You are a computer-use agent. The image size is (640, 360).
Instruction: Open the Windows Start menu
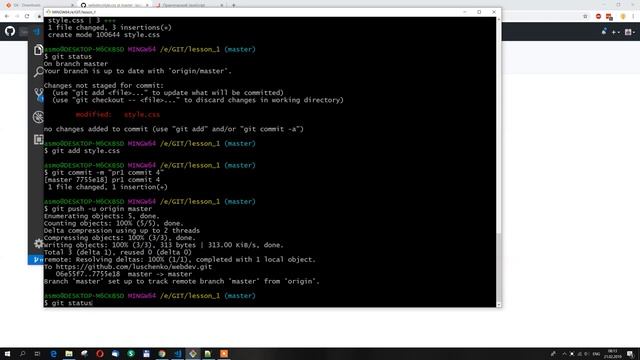click(x=7, y=354)
